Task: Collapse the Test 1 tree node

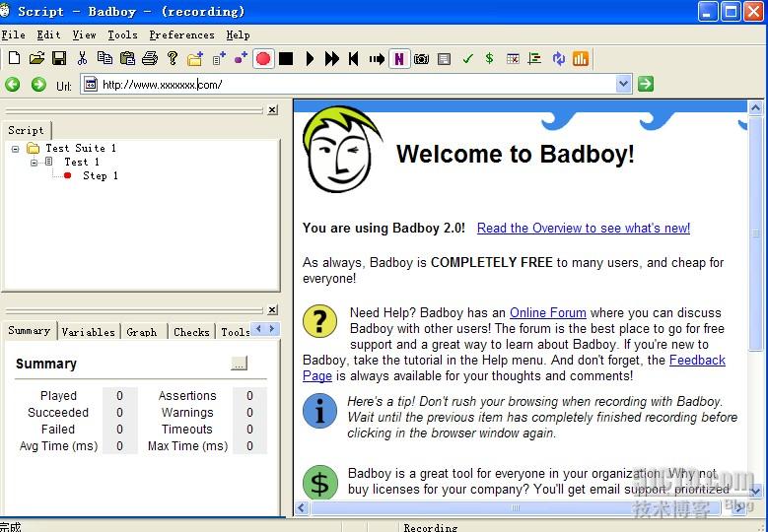Action: pyautogui.click(x=34, y=162)
